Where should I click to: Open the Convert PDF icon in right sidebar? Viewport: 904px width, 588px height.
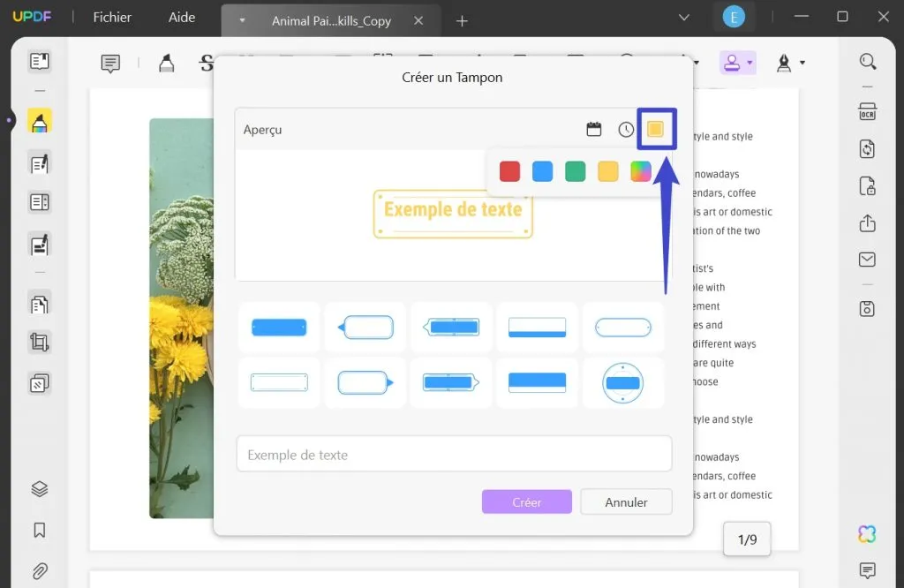(x=868, y=148)
